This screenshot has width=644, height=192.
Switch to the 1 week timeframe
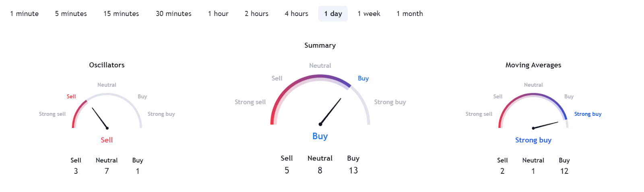click(x=369, y=14)
